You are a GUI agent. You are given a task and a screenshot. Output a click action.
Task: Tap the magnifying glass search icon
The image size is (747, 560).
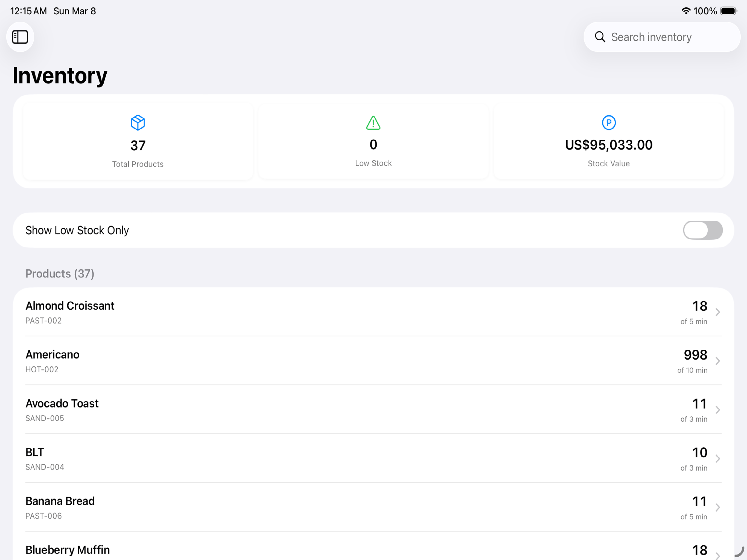[x=600, y=37]
